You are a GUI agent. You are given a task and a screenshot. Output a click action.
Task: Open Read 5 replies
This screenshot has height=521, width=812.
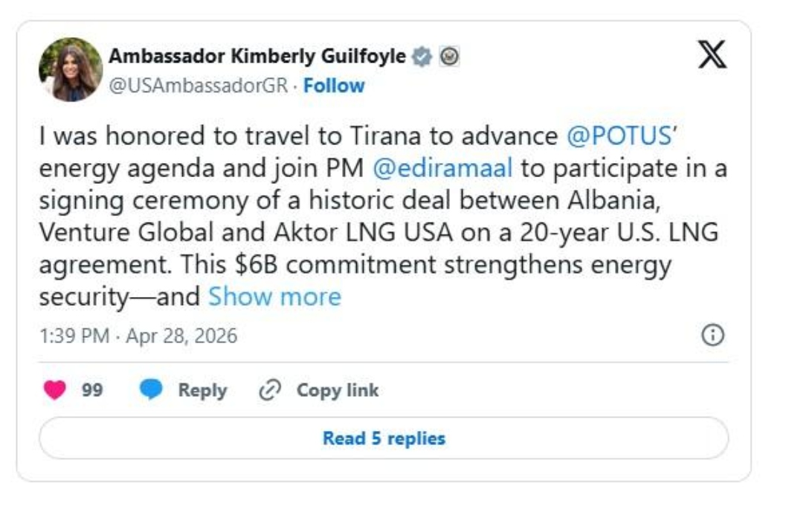(384, 439)
